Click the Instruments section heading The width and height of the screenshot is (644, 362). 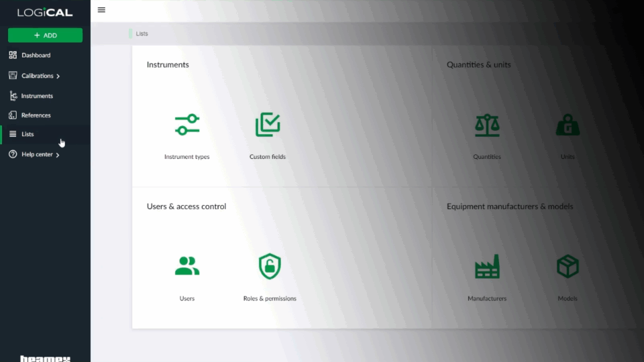(168, 65)
